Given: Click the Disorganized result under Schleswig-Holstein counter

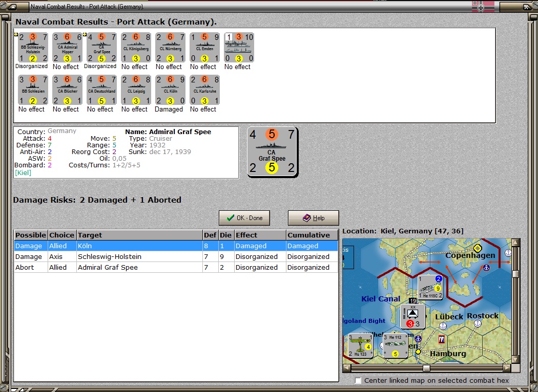Looking at the screenshot, I should tap(32, 66).
